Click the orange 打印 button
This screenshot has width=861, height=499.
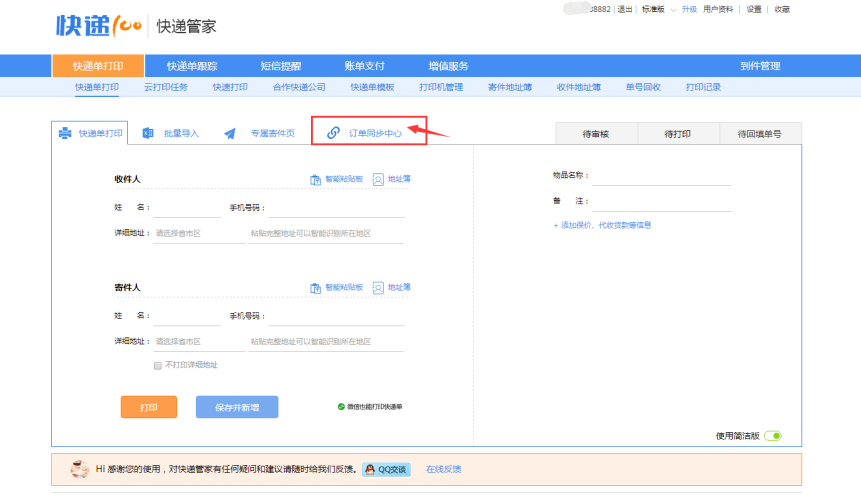[x=149, y=407]
